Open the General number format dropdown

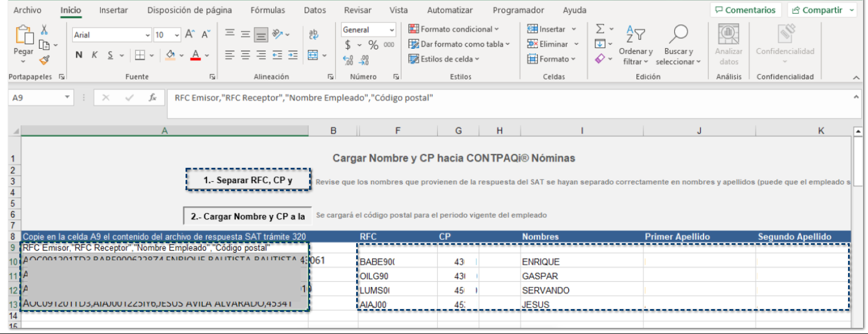392,29
